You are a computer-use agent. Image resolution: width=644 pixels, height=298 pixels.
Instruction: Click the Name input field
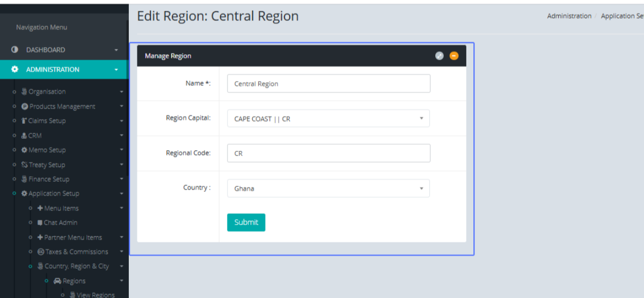[x=328, y=84]
